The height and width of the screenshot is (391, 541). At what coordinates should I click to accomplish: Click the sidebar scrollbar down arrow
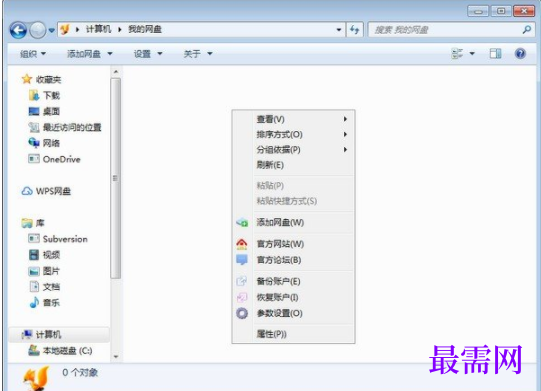[x=116, y=356]
